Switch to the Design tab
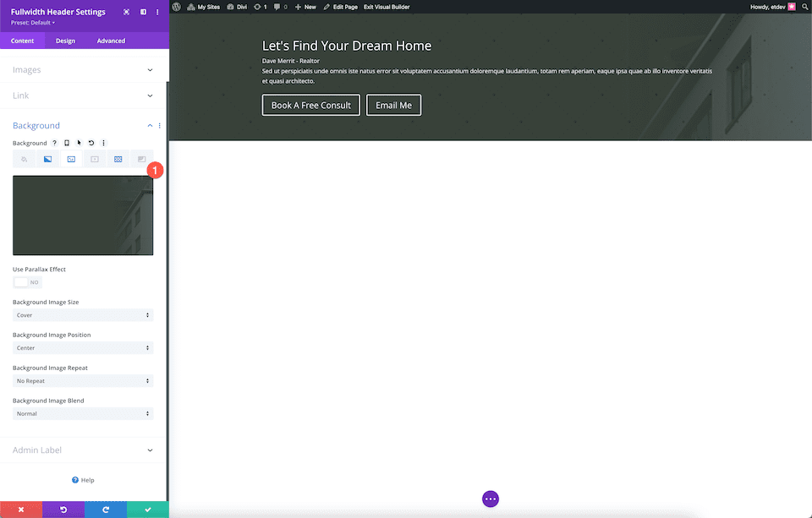Viewport: 812px width, 518px height. pos(65,41)
